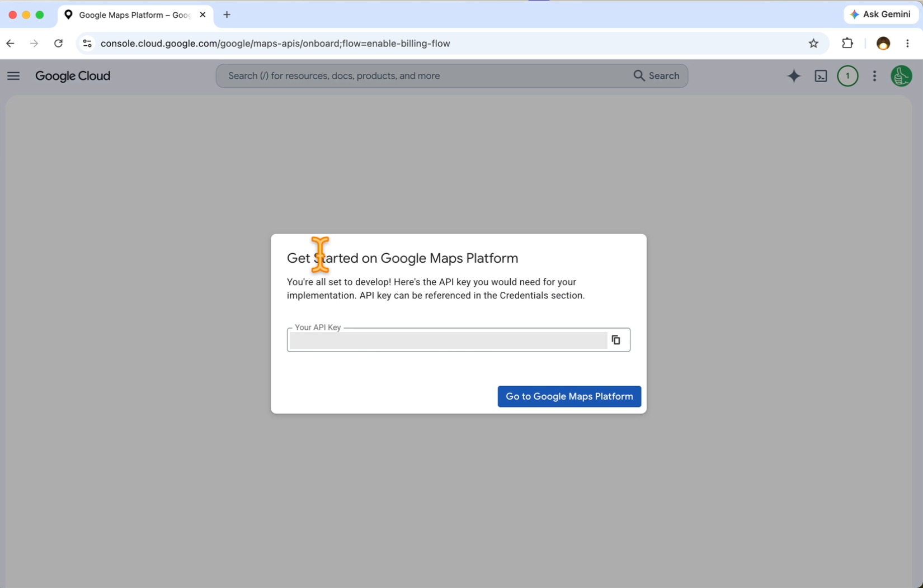
Task: Open the Chrome profile avatar
Action: 883,44
